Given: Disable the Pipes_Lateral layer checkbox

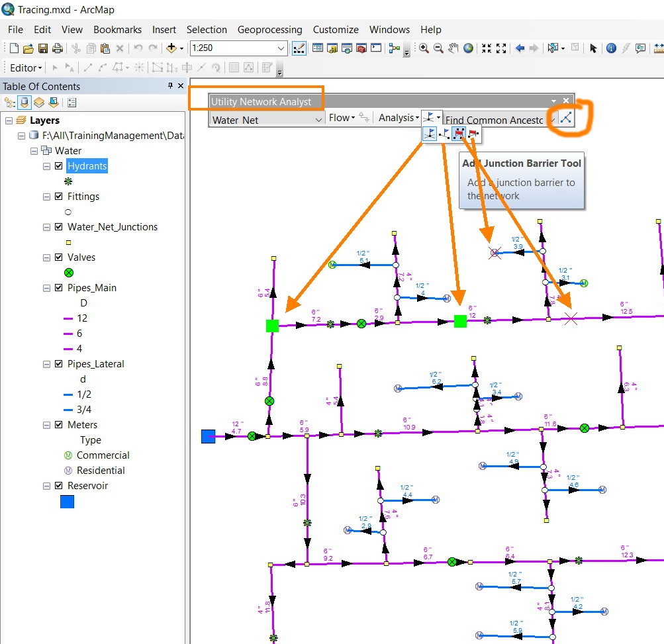Looking at the screenshot, I should tap(59, 364).
